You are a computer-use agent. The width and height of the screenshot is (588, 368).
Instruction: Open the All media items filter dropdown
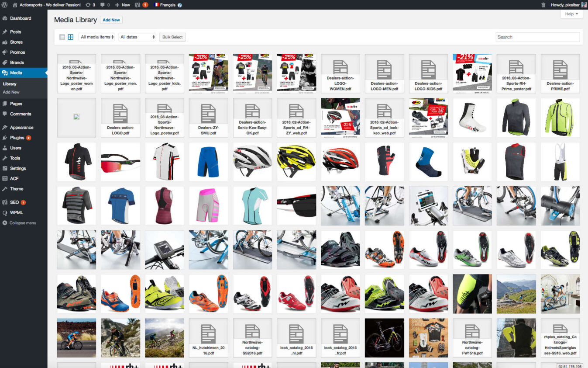point(96,37)
